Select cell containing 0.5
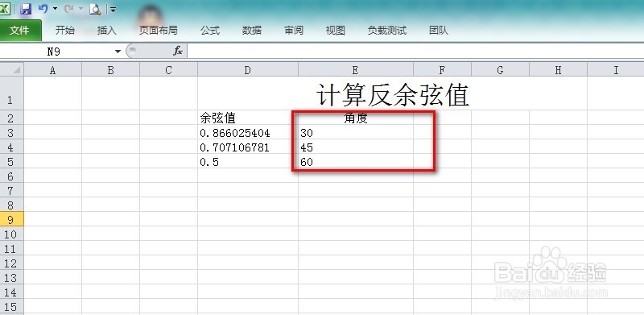This screenshot has height=315, width=644. [x=248, y=161]
